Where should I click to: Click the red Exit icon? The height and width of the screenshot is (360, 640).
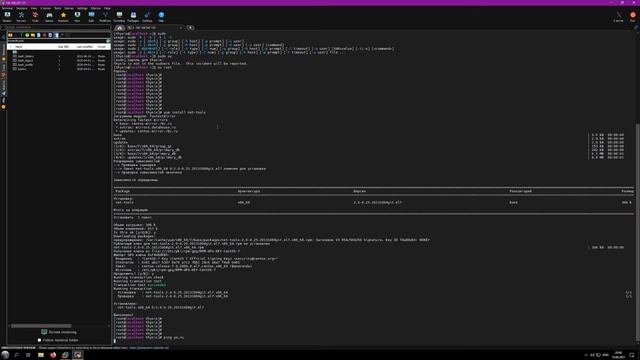click(632, 17)
